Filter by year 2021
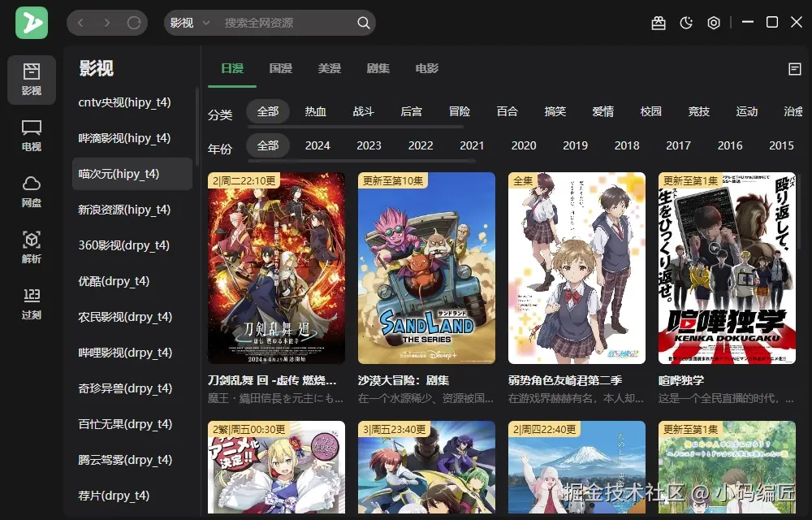Screen dimensions: 812x520 click(472, 145)
